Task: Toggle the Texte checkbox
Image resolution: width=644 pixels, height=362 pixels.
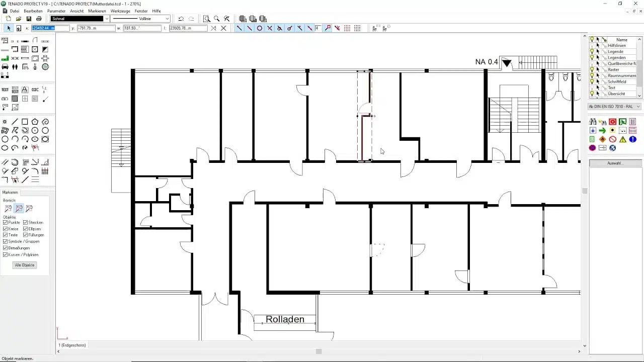Action: click(6, 235)
